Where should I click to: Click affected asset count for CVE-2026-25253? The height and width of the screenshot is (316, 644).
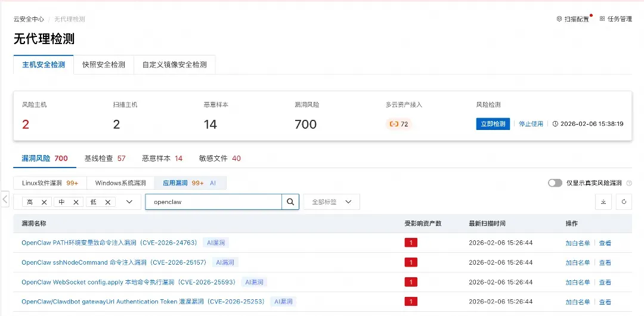coord(411,302)
